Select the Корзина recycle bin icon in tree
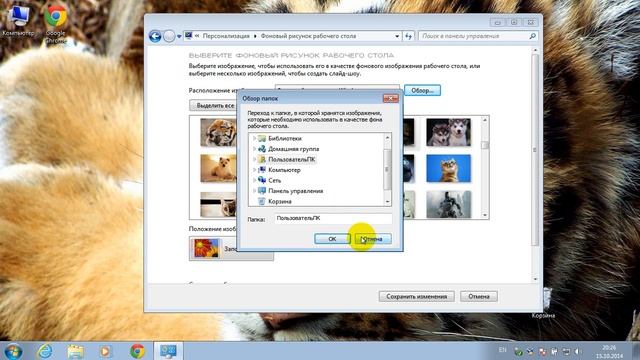 tap(262, 201)
